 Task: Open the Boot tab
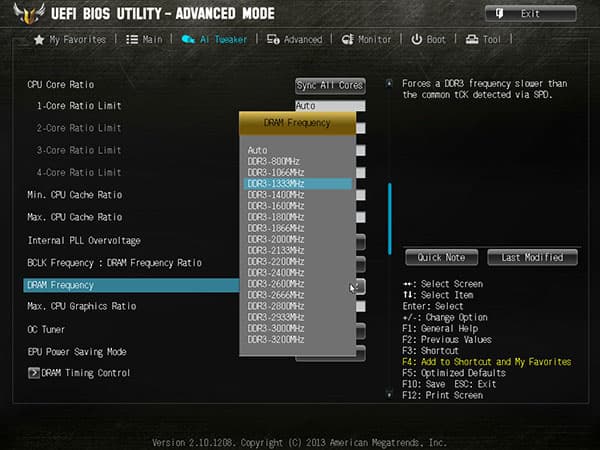[428, 39]
